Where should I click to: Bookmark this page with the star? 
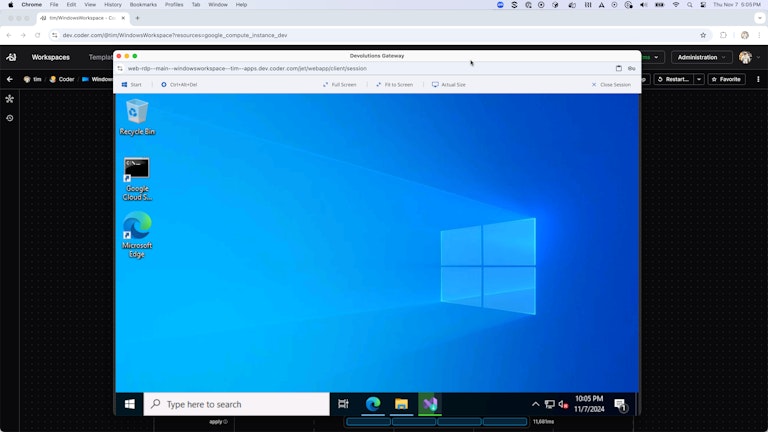[x=703, y=35]
